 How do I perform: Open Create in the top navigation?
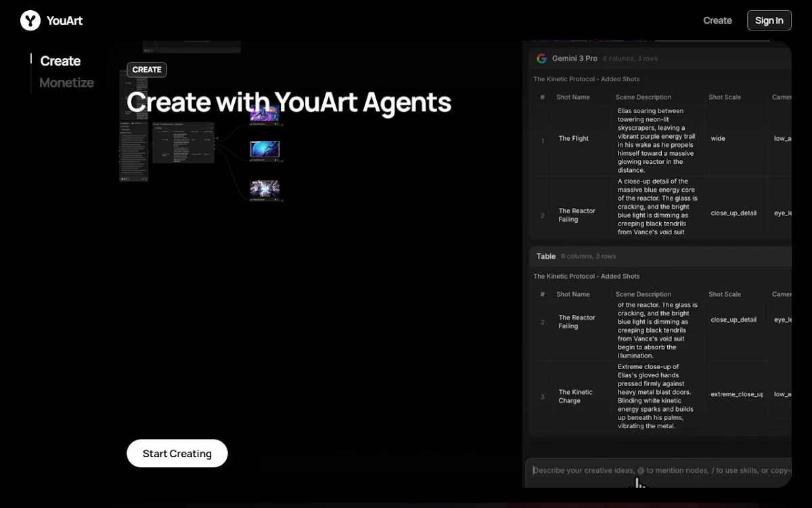717,20
